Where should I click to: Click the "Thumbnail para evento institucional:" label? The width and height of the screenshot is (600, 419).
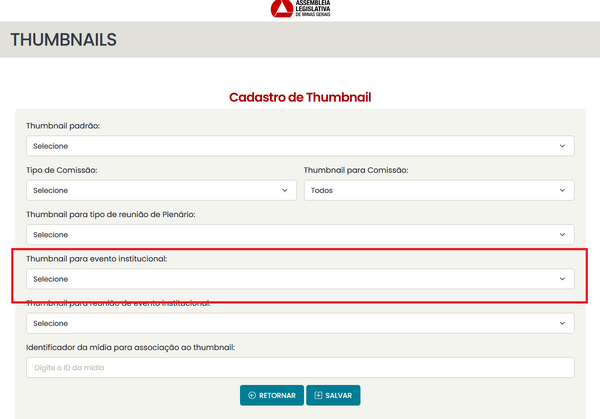97,259
